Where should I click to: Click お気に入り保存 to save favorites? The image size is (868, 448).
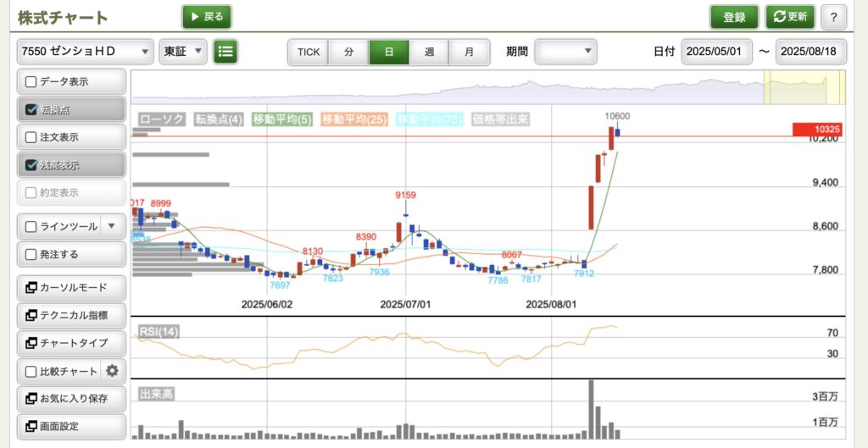[x=72, y=398]
